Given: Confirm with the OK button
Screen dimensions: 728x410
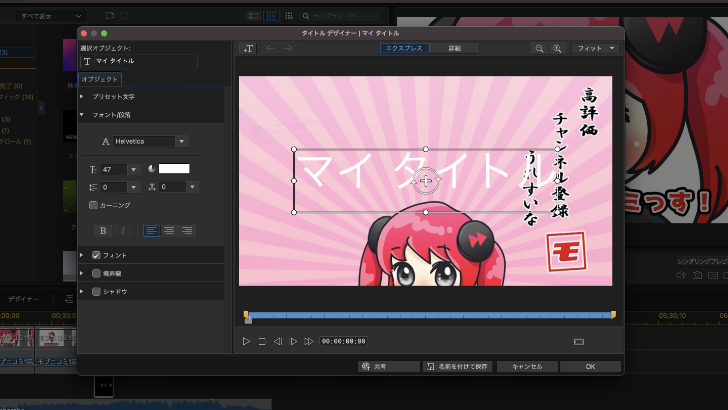Looking at the screenshot, I should tap(590, 366).
